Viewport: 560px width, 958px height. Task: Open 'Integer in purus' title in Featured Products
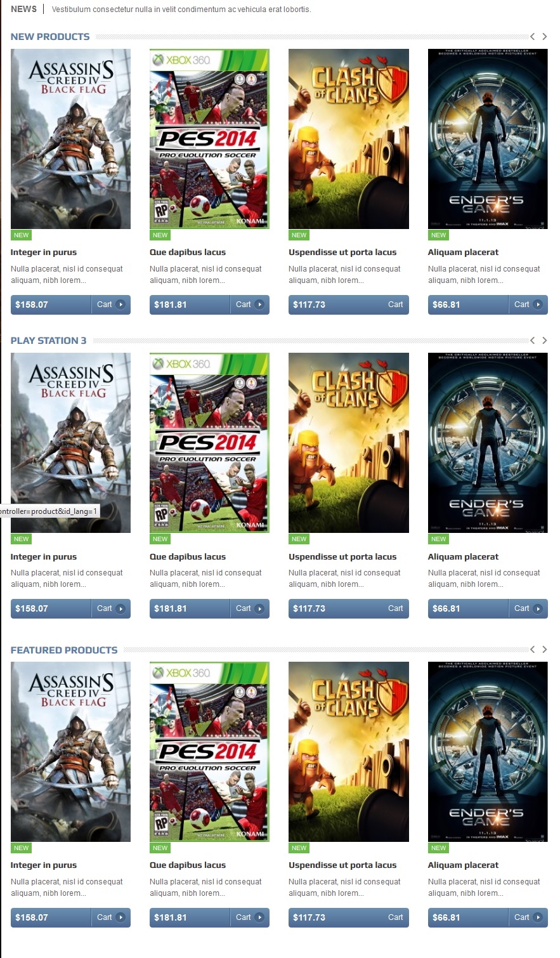44,865
